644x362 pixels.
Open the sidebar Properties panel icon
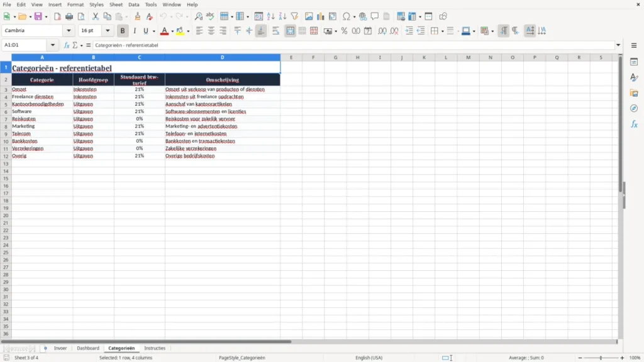pos(634,62)
